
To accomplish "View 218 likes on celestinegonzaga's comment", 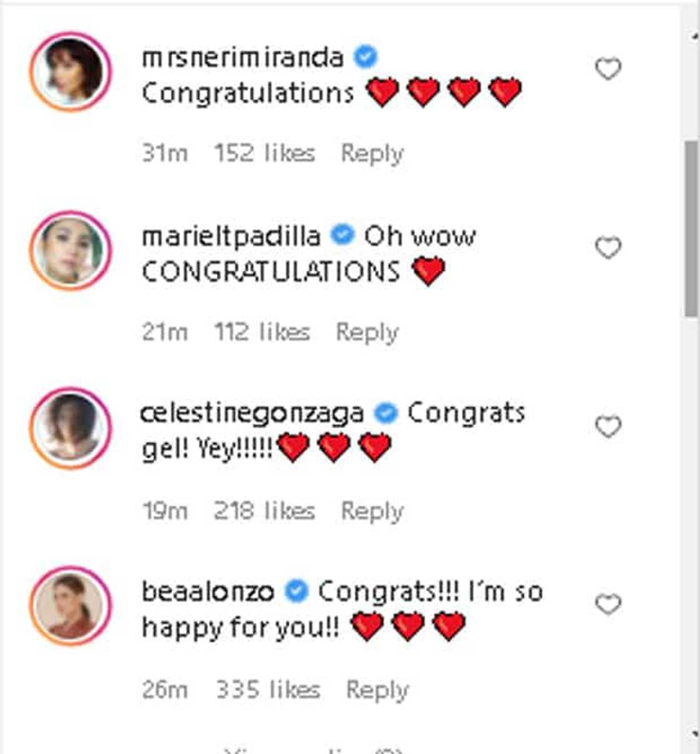I will 264,511.
